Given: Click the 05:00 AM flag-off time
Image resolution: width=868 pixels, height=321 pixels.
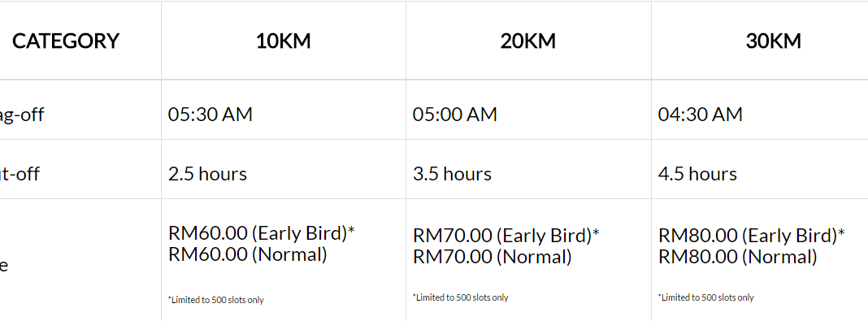Looking at the screenshot, I should coord(455,115).
